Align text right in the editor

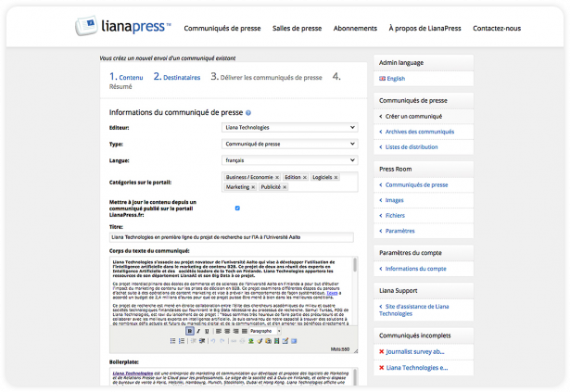click(236, 331)
